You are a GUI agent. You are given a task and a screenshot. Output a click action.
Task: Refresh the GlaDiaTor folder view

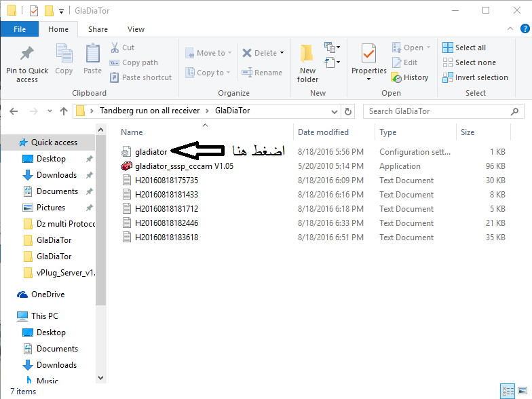(347, 111)
